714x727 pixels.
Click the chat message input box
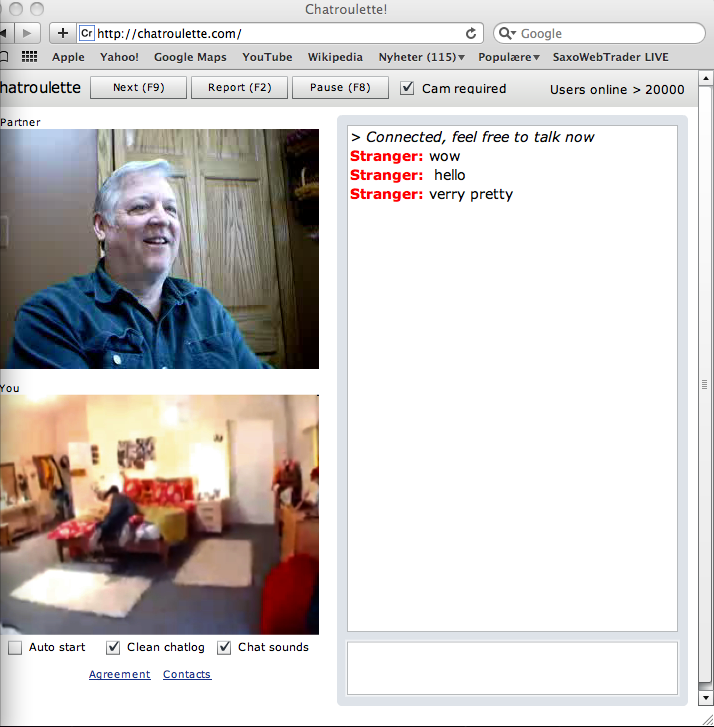512,668
